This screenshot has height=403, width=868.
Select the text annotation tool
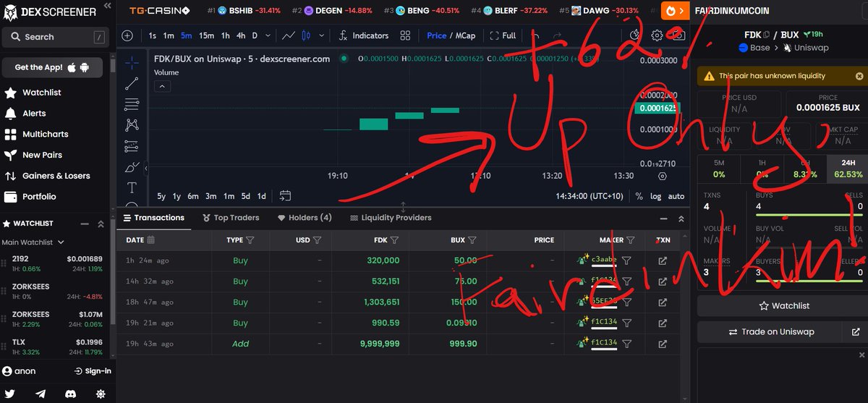pos(132,188)
